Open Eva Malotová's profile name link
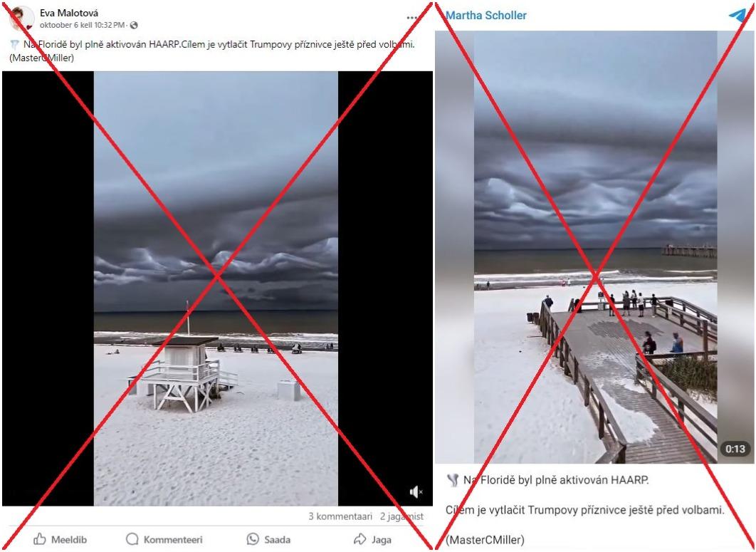 69,13
